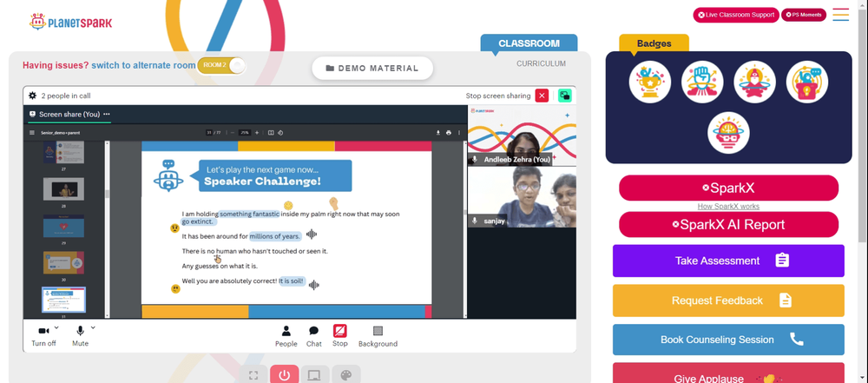Download the shared PDF
The width and height of the screenshot is (868, 383).
(437, 133)
